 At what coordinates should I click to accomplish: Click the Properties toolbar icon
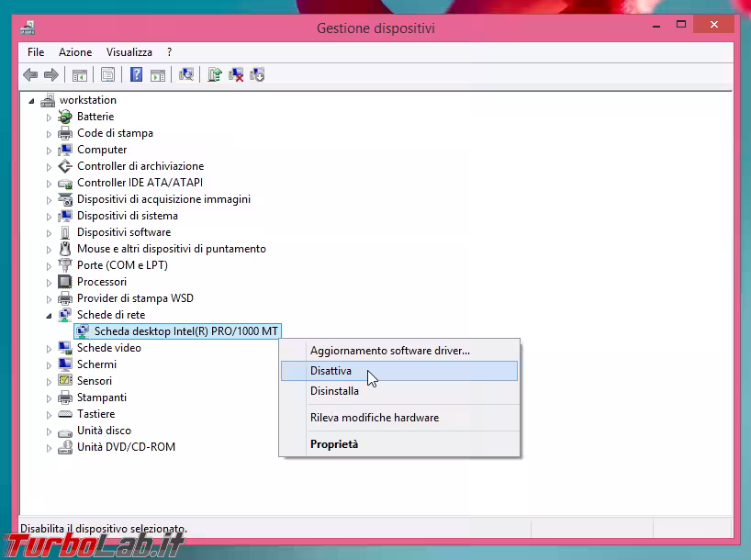tap(108, 75)
